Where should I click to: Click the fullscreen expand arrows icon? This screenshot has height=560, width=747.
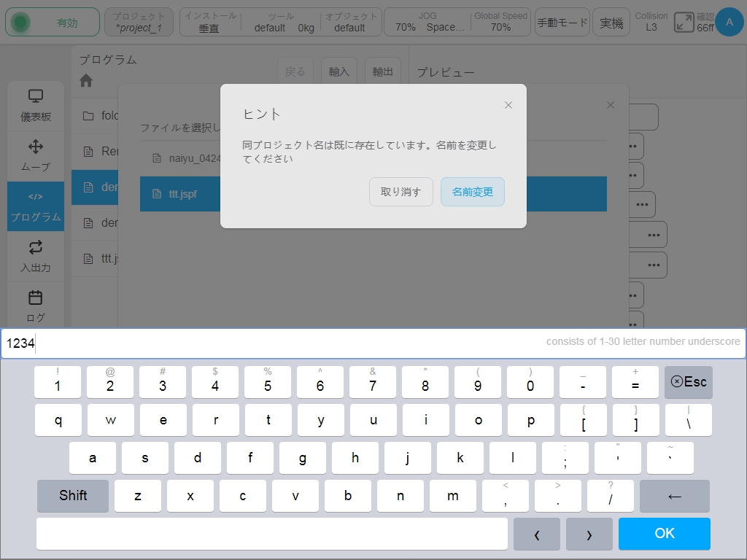(684, 23)
